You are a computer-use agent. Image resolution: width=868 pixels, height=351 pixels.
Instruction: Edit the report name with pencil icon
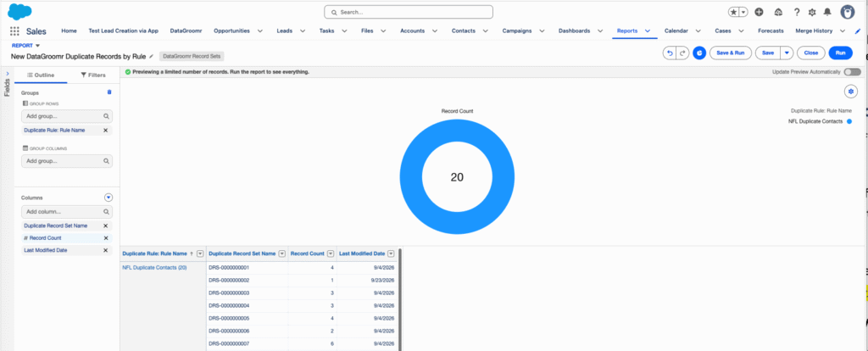[152, 56]
